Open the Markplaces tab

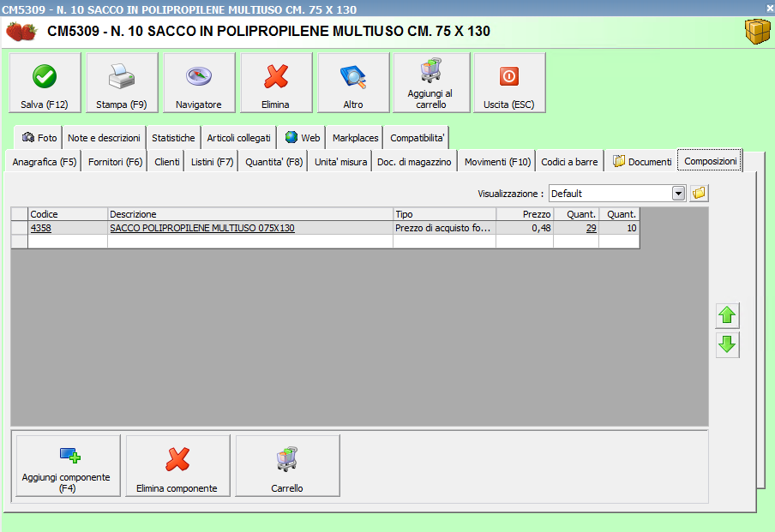(355, 138)
